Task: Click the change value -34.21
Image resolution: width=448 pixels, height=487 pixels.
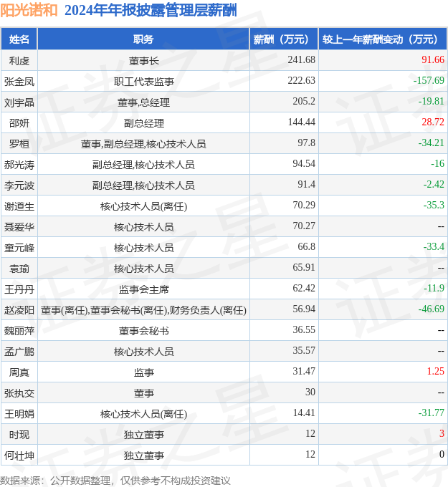Action: pyautogui.click(x=432, y=143)
